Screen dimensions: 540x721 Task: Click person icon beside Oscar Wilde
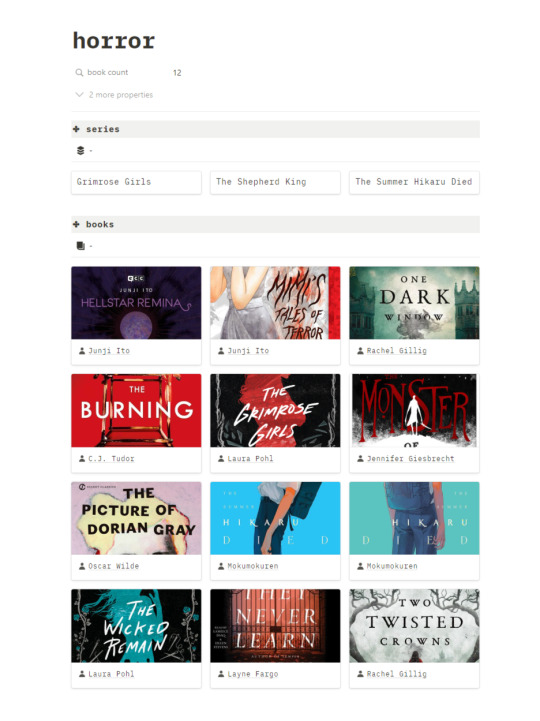click(x=82, y=566)
